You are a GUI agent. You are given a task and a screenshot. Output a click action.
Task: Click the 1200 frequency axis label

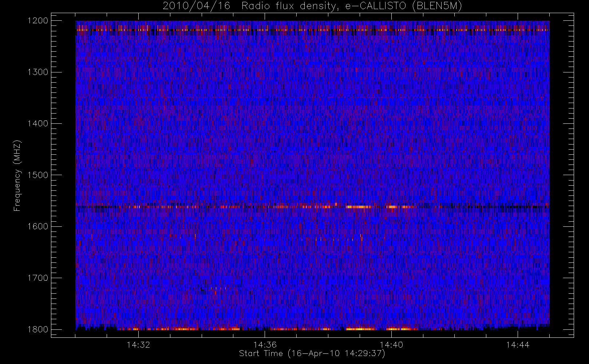tap(38, 21)
